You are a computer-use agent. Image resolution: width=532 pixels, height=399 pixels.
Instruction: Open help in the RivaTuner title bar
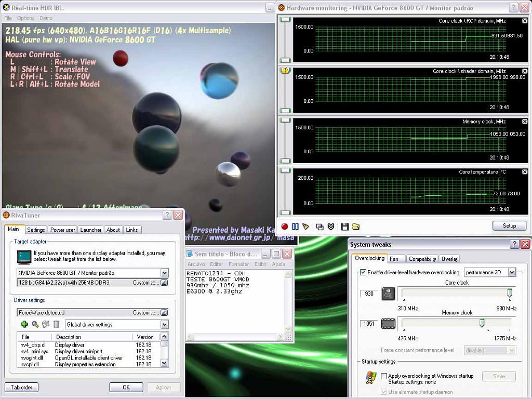point(167,215)
